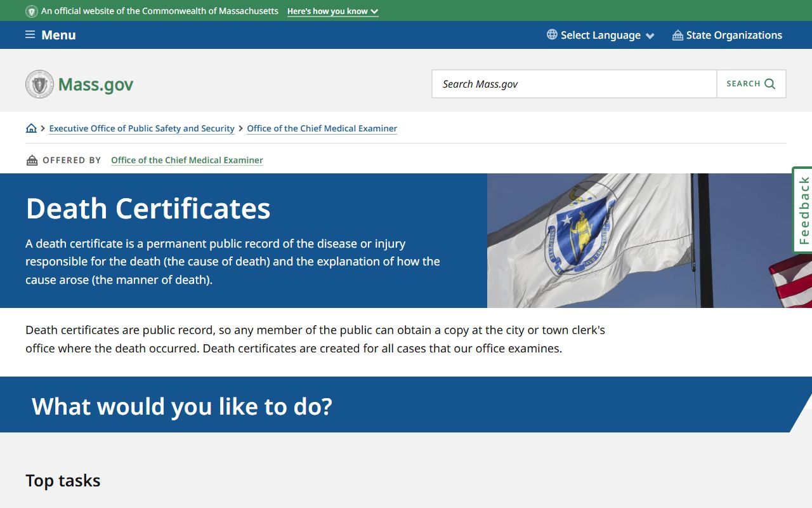Click the globe icon beside Select Language
This screenshot has height=508, width=812.
(x=552, y=34)
